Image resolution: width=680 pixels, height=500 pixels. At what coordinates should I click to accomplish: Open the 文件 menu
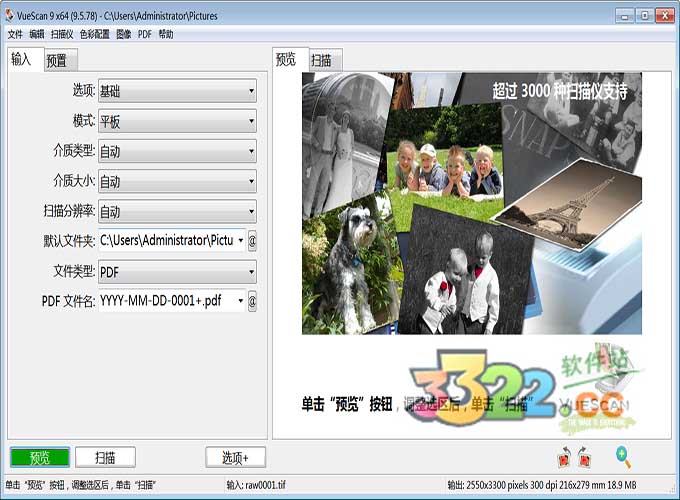15,34
